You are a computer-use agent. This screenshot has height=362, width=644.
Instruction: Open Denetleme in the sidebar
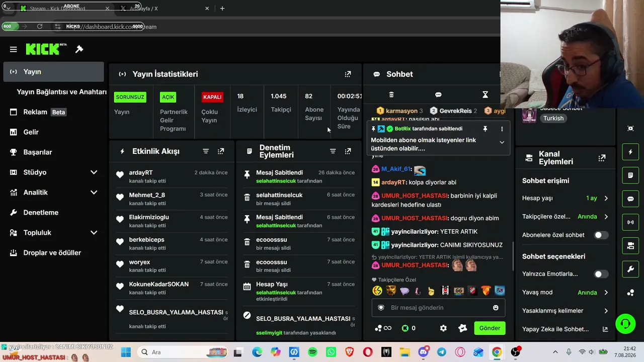pyautogui.click(x=53, y=213)
